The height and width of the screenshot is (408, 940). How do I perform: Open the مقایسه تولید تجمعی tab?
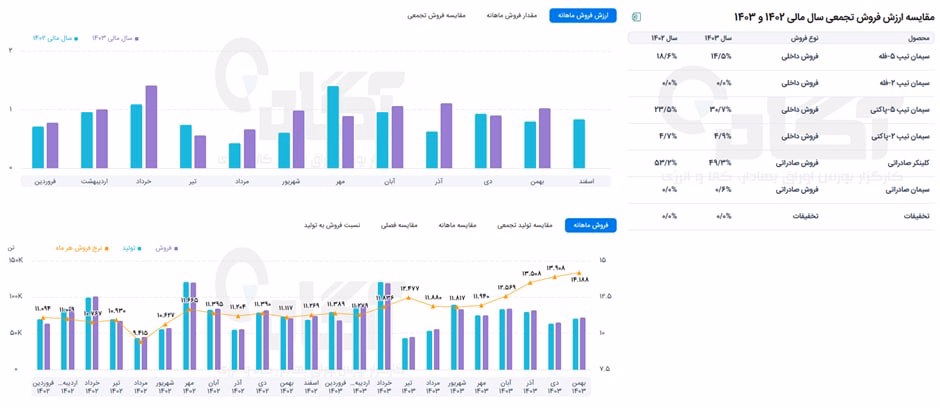pyautogui.click(x=524, y=225)
